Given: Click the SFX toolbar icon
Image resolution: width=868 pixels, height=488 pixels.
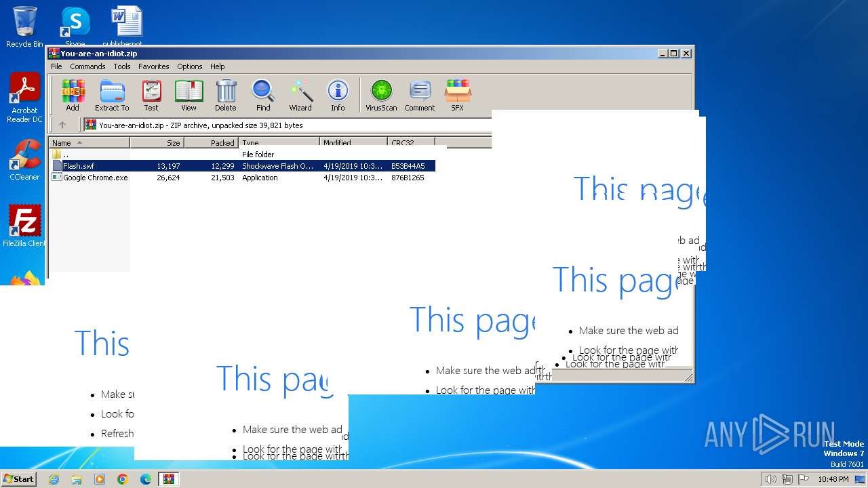Looking at the screenshot, I should coord(458,96).
